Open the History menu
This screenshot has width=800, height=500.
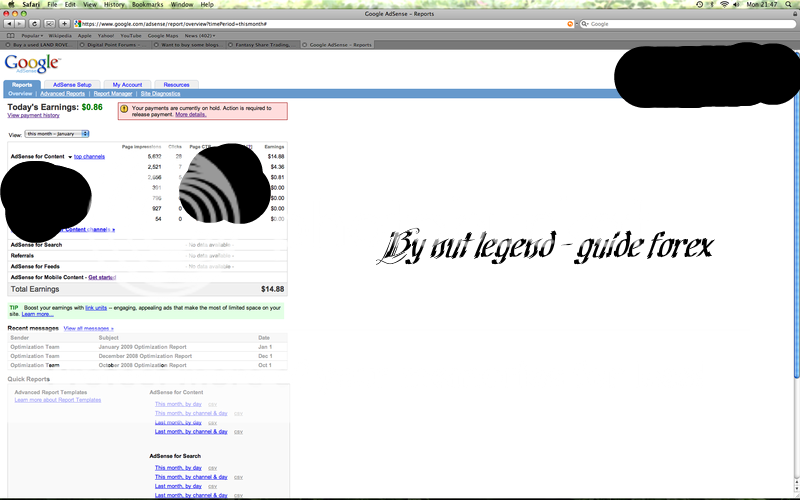coord(114,4)
